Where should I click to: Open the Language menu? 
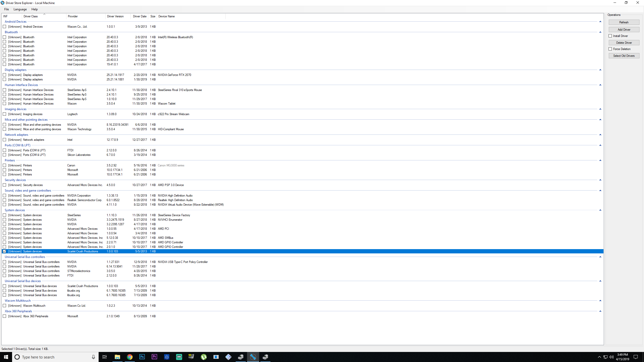pyautogui.click(x=20, y=9)
